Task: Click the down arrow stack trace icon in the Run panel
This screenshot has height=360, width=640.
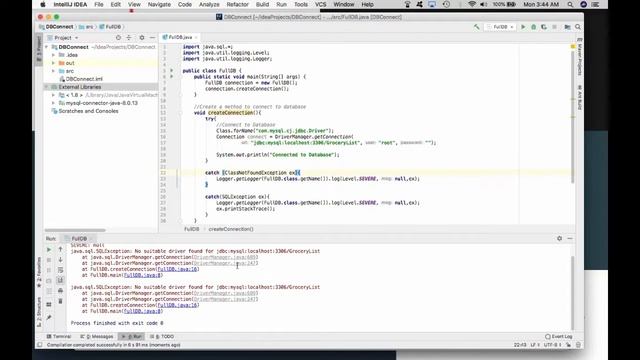Action: (x=60, y=260)
